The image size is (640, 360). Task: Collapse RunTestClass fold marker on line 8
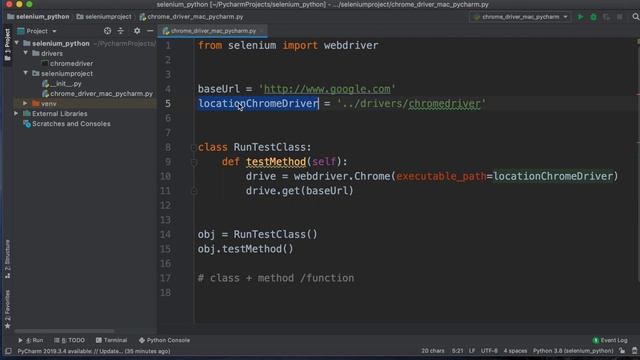[x=194, y=147]
